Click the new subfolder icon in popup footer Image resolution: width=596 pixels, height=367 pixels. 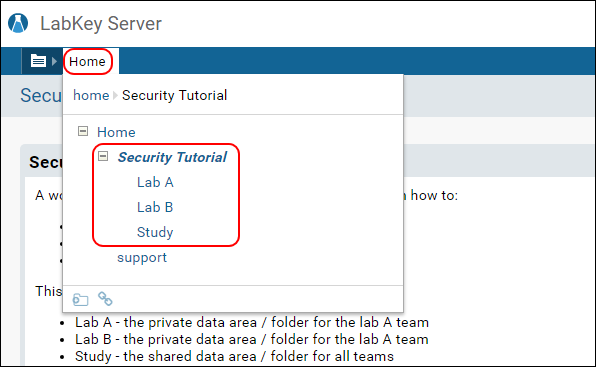point(80,299)
